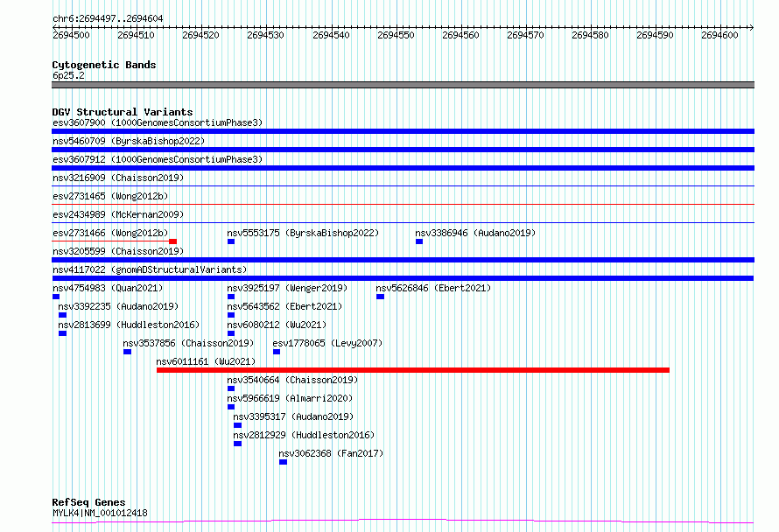Click the nsv3216909 (Chaisson2019) variant label
This screenshot has height=532, width=779.
tap(118, 178)
